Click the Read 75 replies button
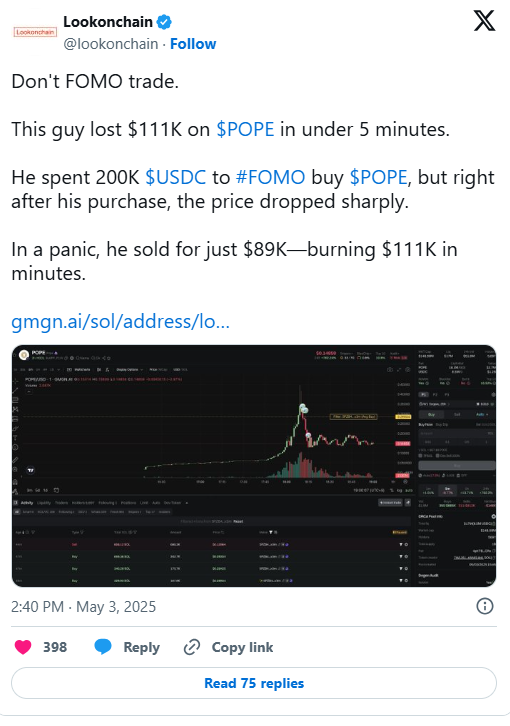This screenshot has height=726, width=510. coord(254,683)
